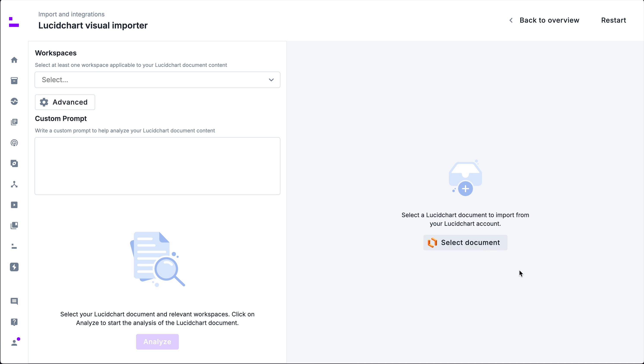Open the bookmarked collections sidebar icon
Viewport: 644px width, 364px height.
click(14, 226)
